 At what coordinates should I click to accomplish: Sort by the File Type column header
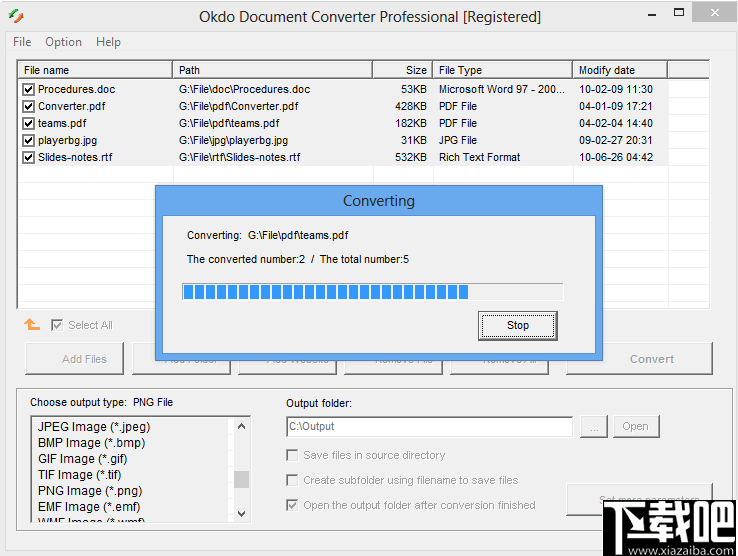pyautogui.click(x=502, y=70)
